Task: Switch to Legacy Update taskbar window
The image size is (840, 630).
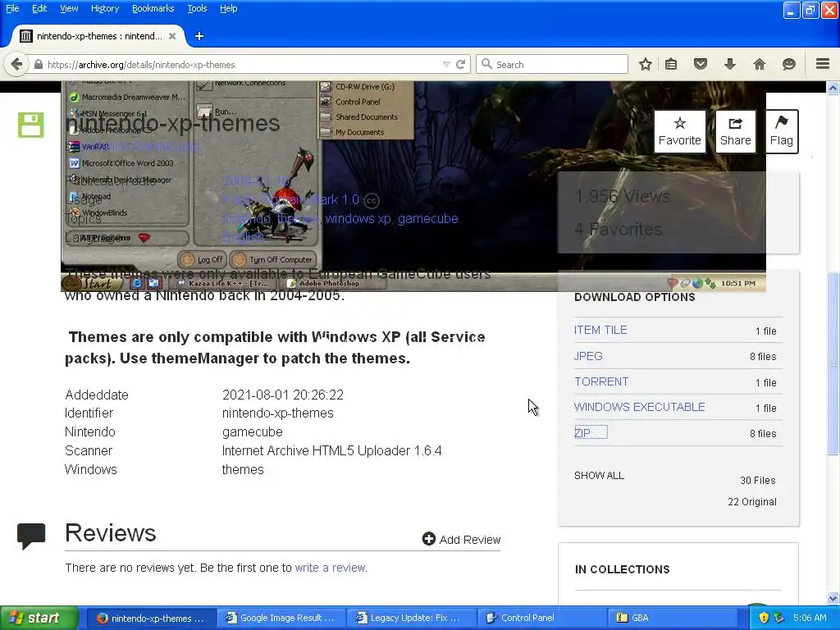Action: pos(411,618)
